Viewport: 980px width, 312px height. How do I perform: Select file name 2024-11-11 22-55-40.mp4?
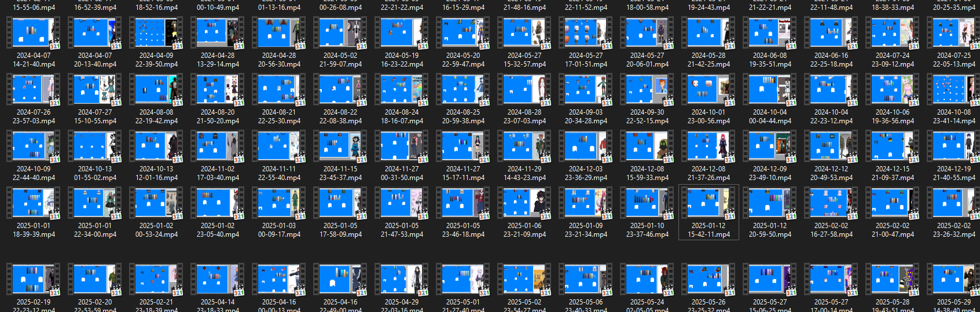(x=279, y=174)
